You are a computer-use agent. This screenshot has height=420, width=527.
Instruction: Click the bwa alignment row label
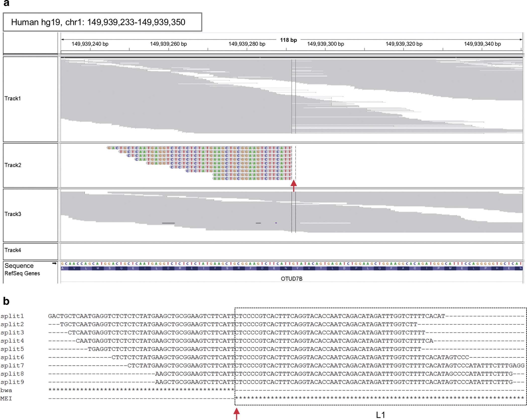(x=6, y=390)
